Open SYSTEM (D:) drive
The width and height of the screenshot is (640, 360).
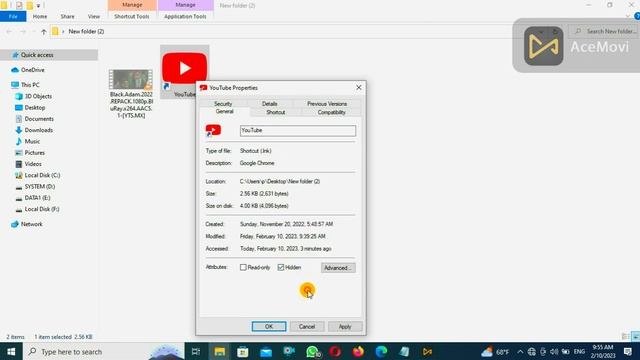point(40,187)
